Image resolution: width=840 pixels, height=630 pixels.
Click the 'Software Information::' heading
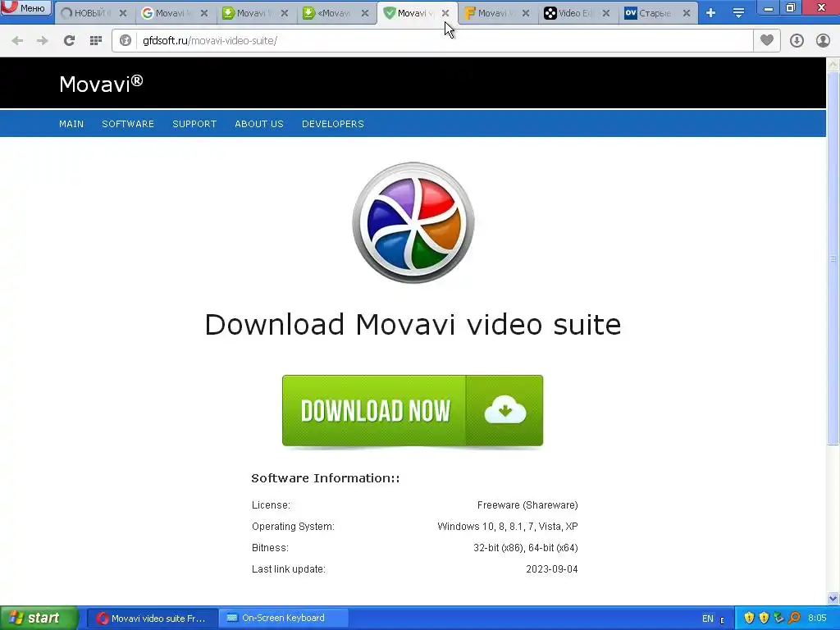click(x=326, y=478)
